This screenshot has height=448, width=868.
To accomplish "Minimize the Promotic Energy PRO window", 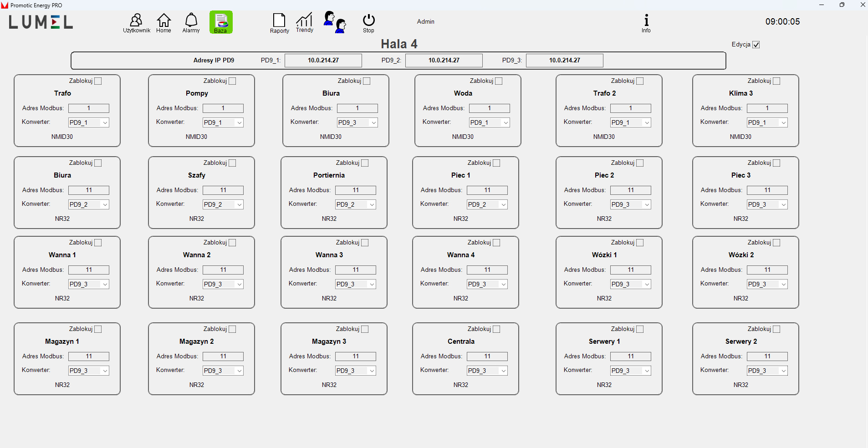I will click(822, 5).
